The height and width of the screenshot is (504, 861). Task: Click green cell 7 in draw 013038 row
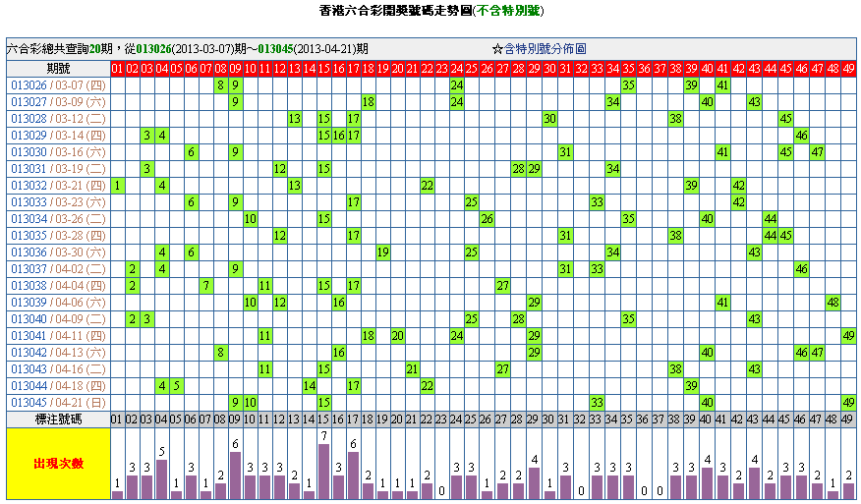point(206,286)
